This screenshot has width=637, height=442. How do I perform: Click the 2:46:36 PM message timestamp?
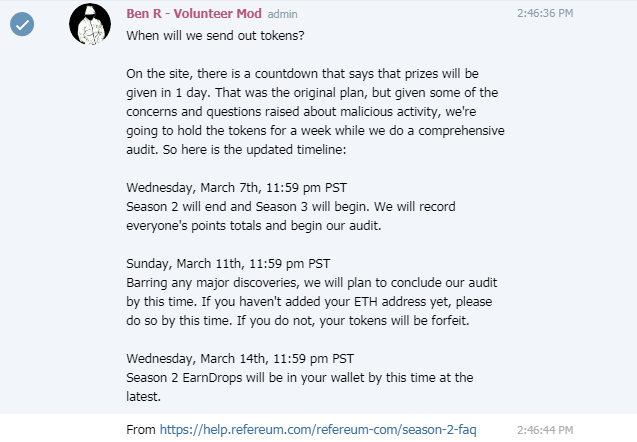[545, 14]
